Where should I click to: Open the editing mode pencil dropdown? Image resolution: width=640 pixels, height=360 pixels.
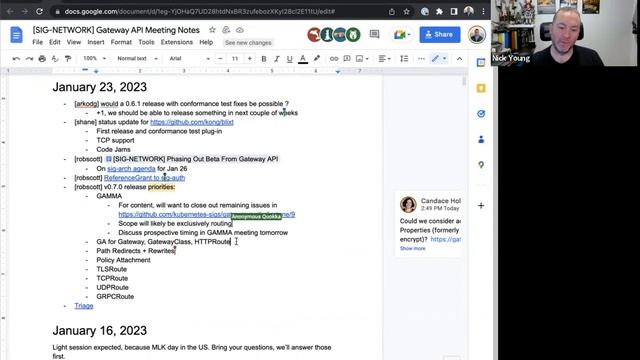point(439,59)
